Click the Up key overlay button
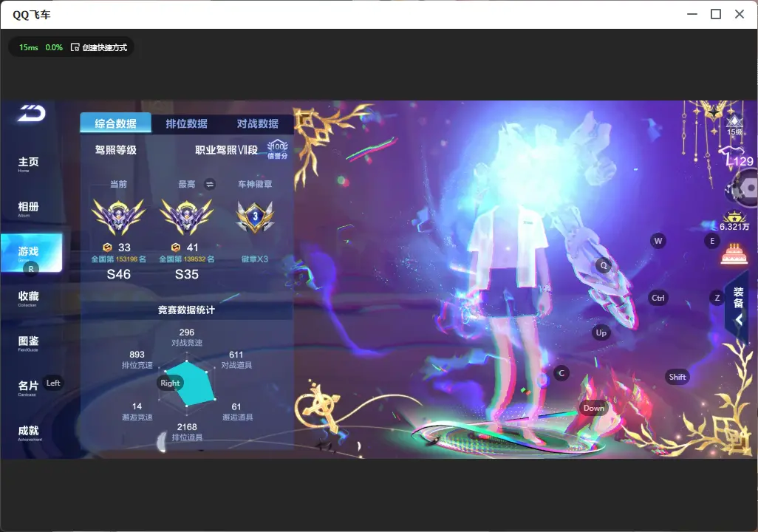The width and height of the screenshot is (758, 532). click(601, 332)
